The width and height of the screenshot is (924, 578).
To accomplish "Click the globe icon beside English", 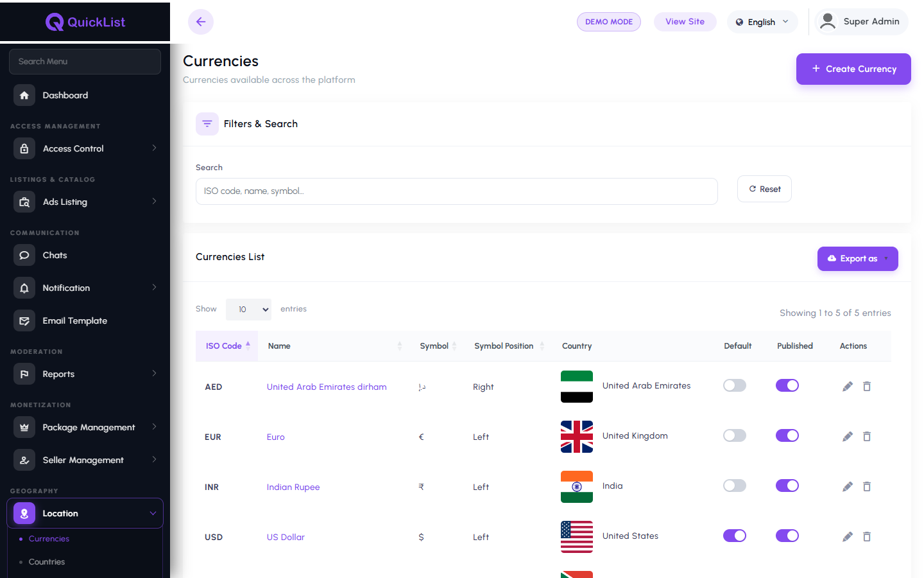I will tap(739, 22).
